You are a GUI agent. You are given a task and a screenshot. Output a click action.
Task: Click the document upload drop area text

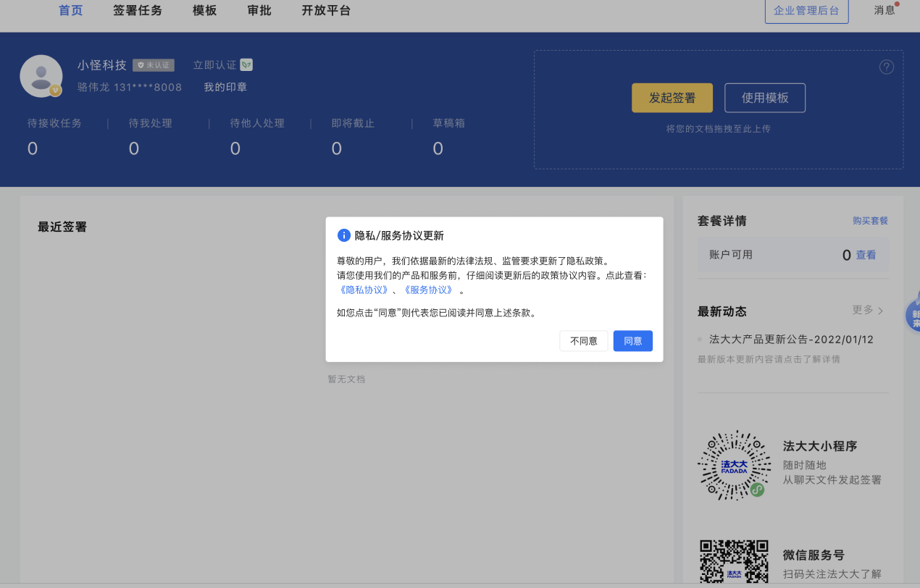pyautogui.click(x=718, y=129)
